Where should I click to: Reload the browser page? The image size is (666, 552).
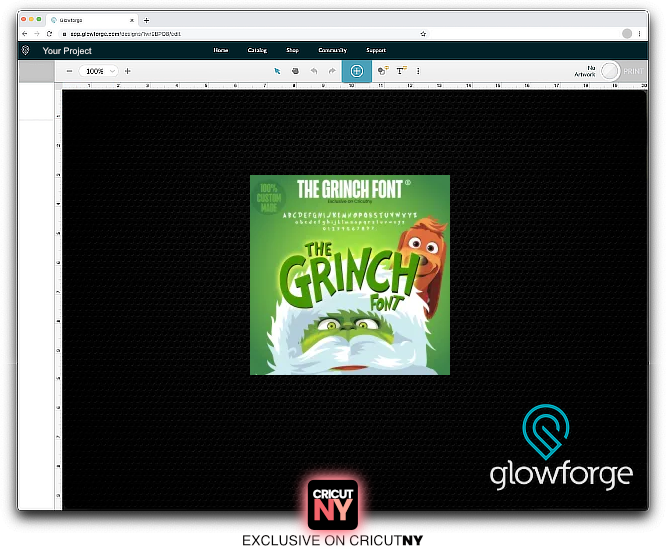(50, 34)
